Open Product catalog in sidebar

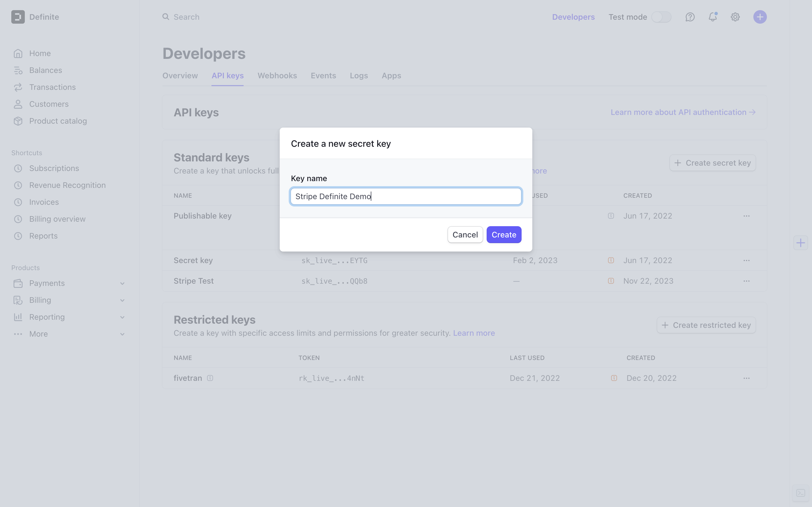pyautogui.click(x=58, y=121)
